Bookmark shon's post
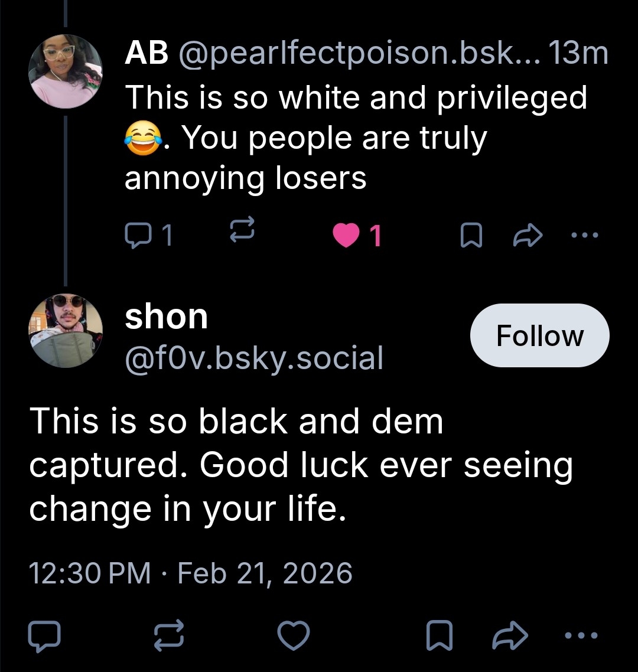Image resolution: width=638 pixels, height=672 pixels. point(439,636)
